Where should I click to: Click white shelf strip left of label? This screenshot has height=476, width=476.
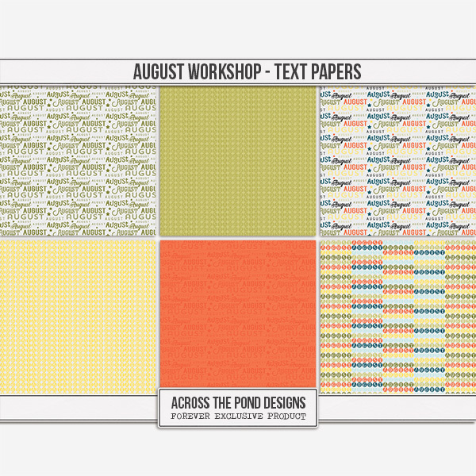[x=79, y=405]
